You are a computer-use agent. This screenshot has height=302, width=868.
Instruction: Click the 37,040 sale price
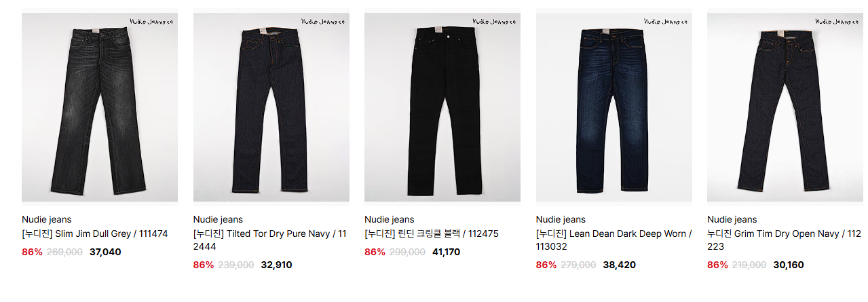click(x=105, y=252)
